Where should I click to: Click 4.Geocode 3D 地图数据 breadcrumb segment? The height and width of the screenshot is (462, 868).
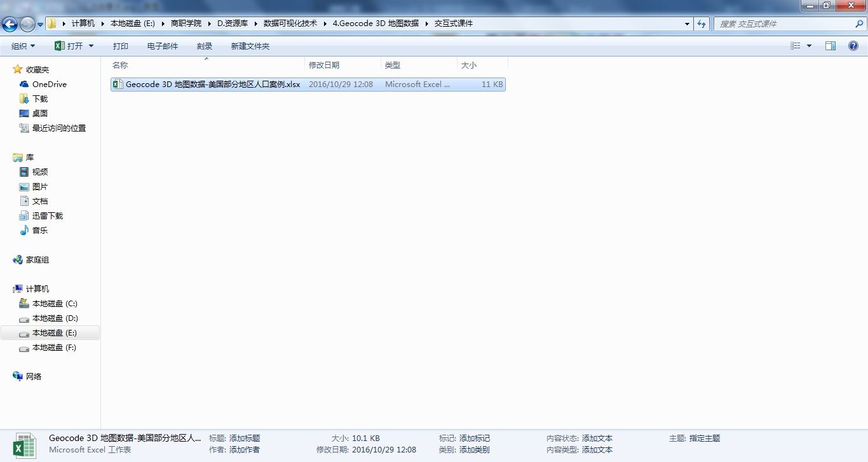pyautogui.click(x=376, y=24)
